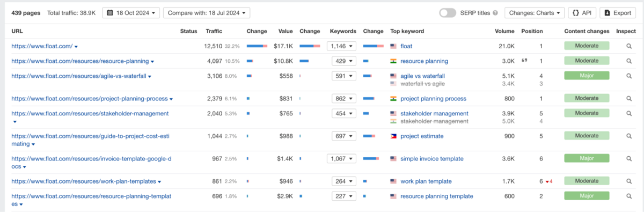Open the 1,146 keywords dropdown
Image resolution: width=644 pixels, height=212 pixels.
click(341, 46)
